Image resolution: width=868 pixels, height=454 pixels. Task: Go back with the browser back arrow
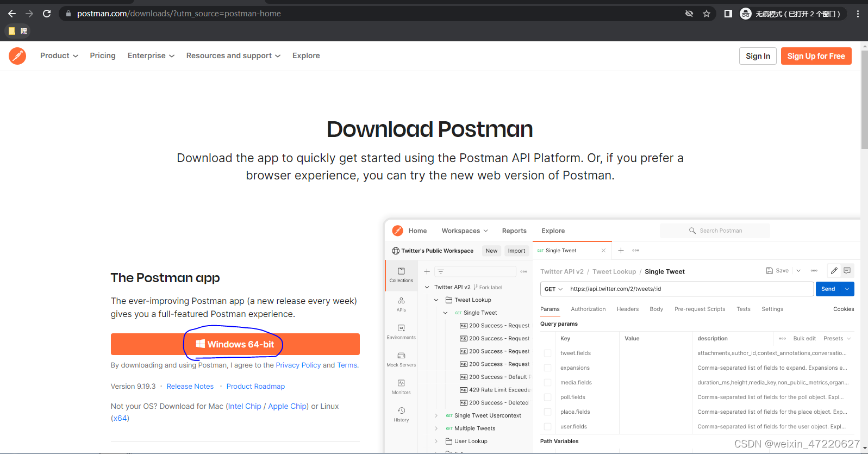coord(12,14)
